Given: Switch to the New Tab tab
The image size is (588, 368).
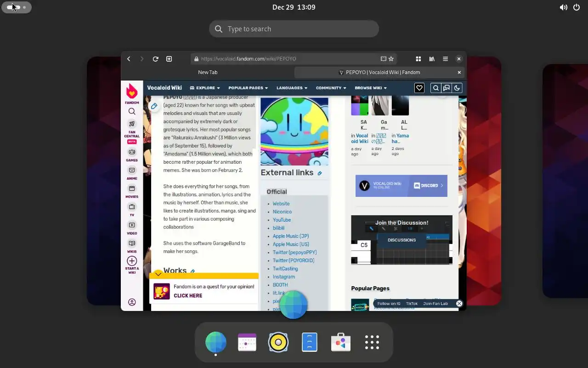Looking at the screenshot, I should click(208, 72).
